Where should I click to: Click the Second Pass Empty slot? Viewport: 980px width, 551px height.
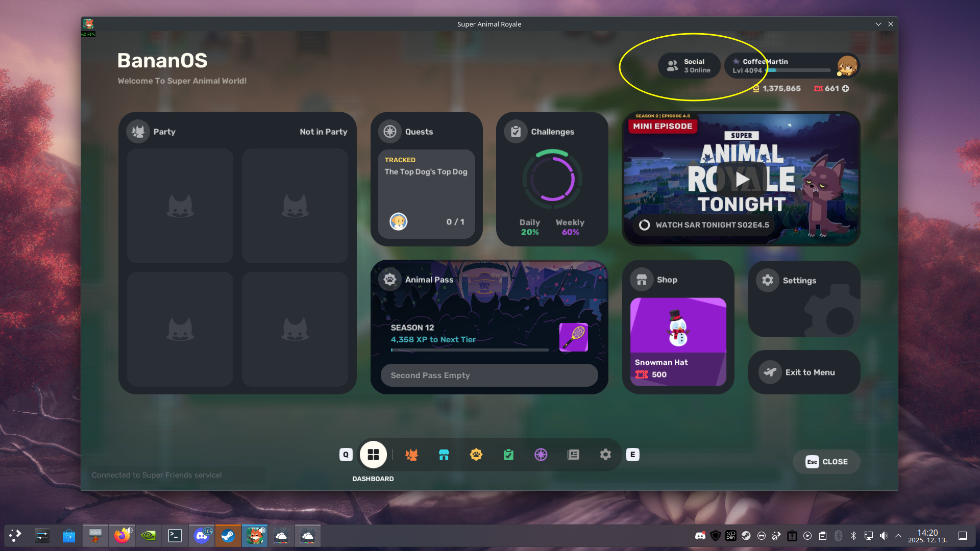tap(489, 375)
